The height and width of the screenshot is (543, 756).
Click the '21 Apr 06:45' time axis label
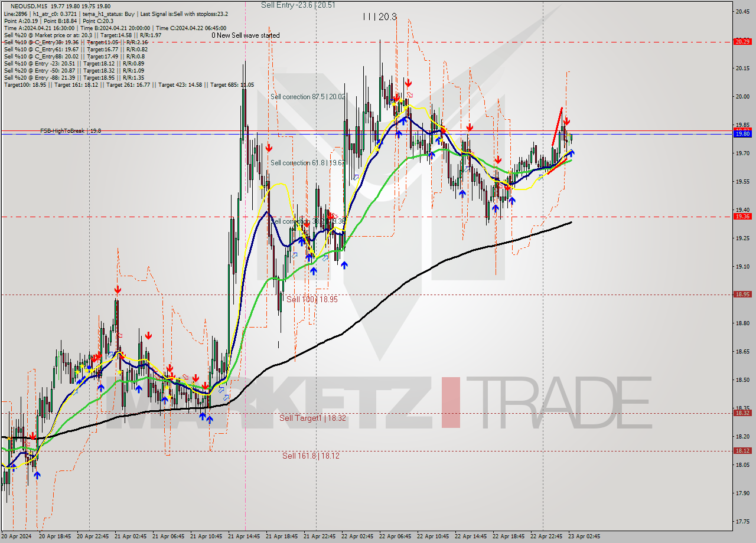coord(168,537)
